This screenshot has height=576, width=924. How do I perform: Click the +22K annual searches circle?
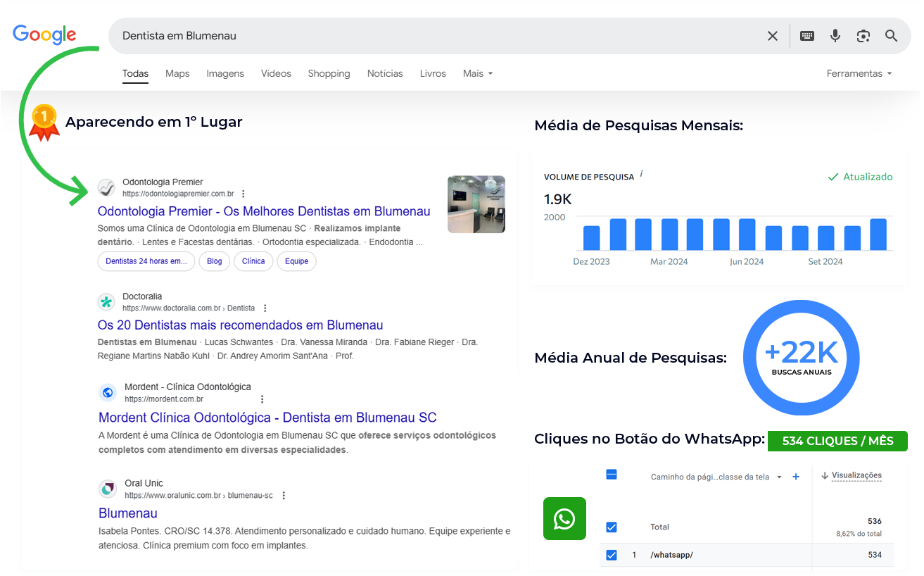801,358
